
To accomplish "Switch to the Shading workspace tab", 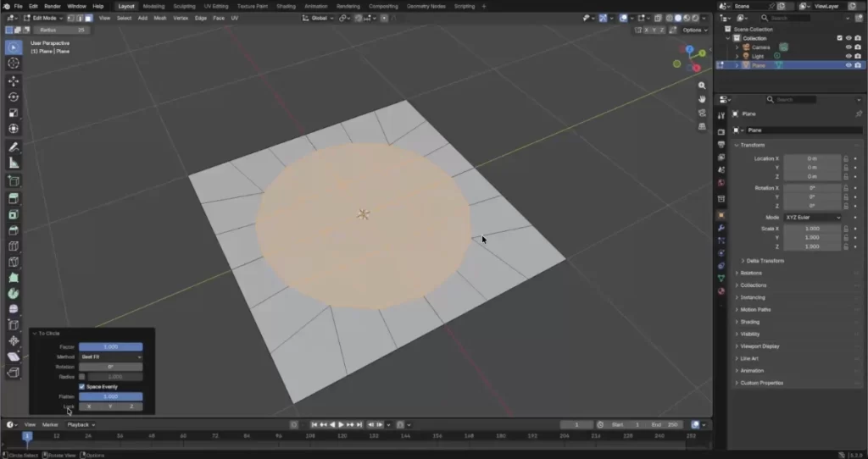I will [x=286, y=6].
